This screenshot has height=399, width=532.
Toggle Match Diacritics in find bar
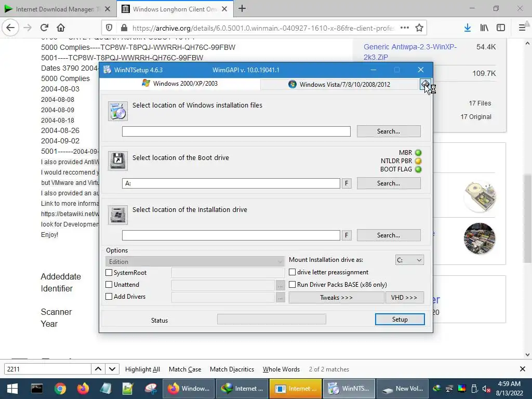232,369
